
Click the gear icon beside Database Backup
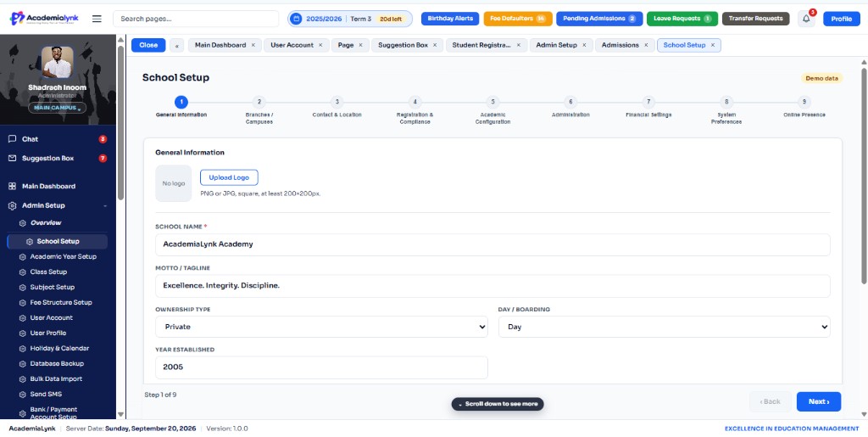pyautogui.click(x=23, y=364)
